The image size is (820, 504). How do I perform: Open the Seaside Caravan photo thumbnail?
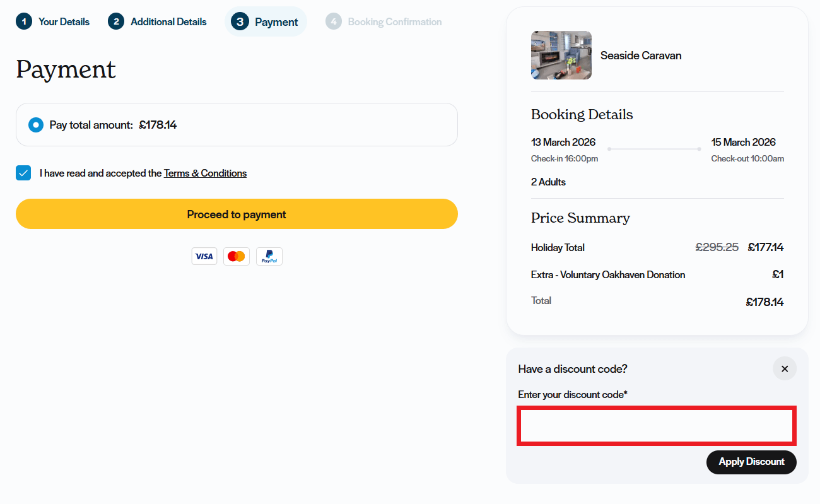pyautogui.click(x=561, y=55)
